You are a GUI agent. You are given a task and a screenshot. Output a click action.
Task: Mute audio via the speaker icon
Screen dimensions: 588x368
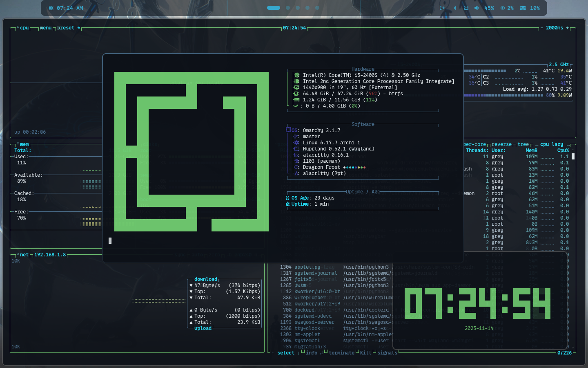(x=477, y=7)
